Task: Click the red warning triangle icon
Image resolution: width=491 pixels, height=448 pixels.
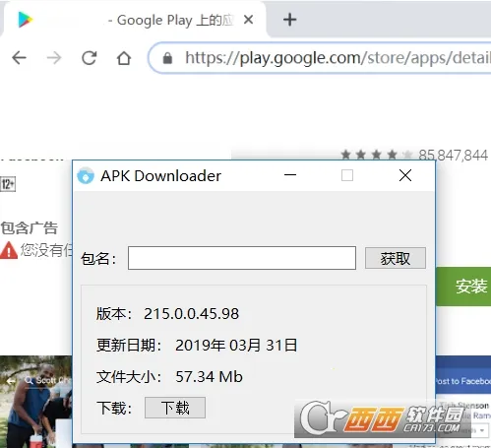Action: (9, 250)
